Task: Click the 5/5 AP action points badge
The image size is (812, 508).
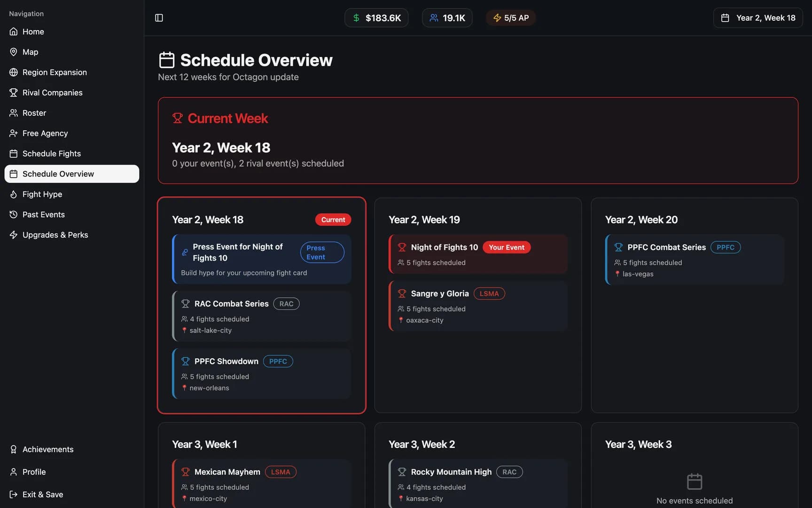Action: point(511,18)
